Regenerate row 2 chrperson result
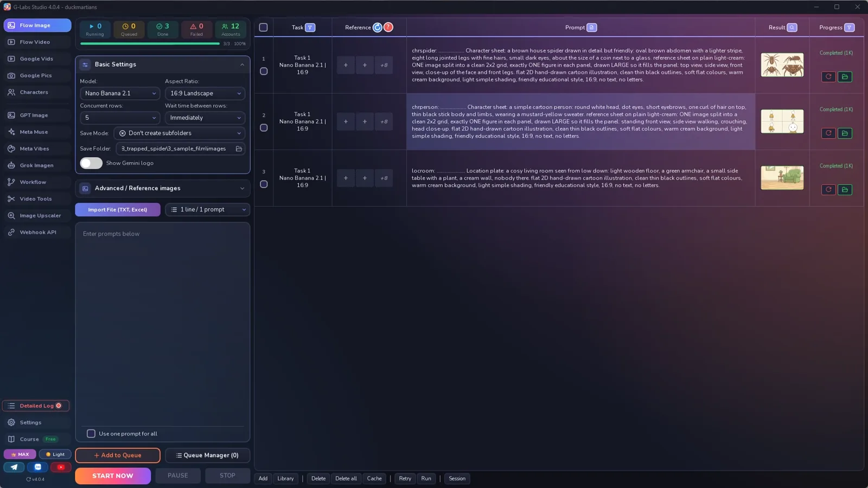The width and height of the screenshot is (868, 488). tap(828, 133)
